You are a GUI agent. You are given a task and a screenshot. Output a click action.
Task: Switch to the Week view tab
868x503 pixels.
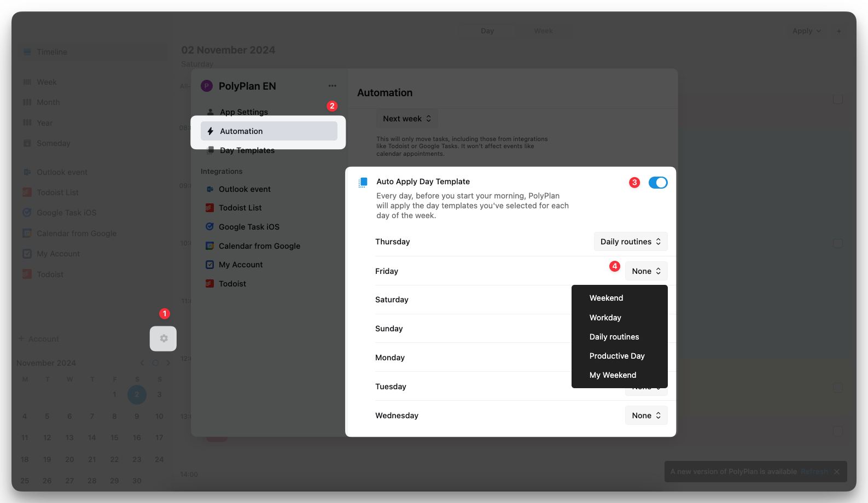pos(543,31)
